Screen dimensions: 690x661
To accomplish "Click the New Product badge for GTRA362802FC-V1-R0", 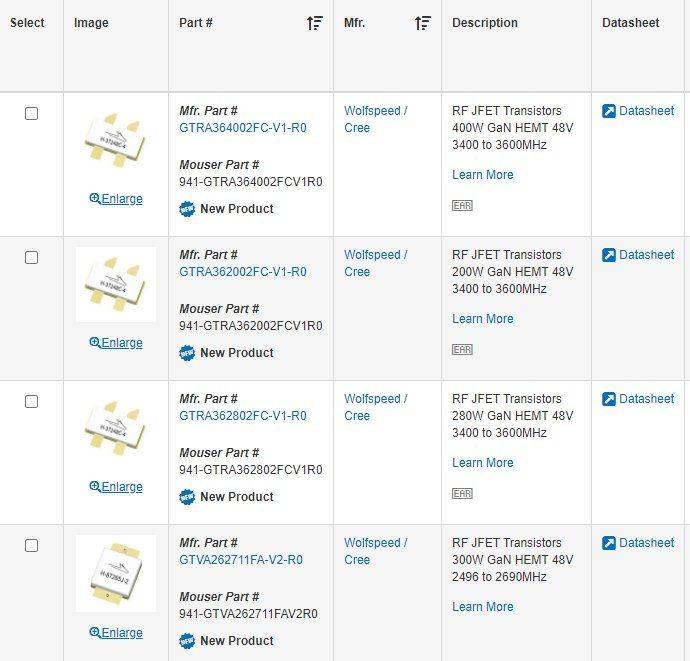I will pos(187,497).
